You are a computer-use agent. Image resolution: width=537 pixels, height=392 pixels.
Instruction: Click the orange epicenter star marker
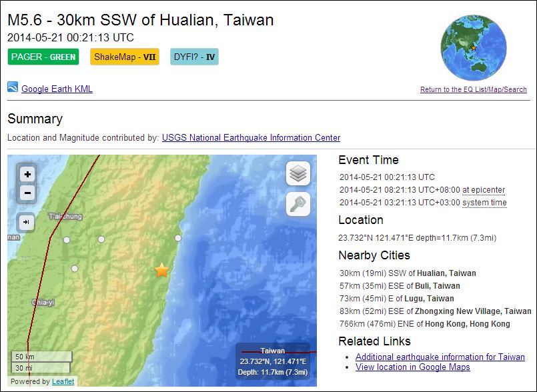tap(161, 270)
